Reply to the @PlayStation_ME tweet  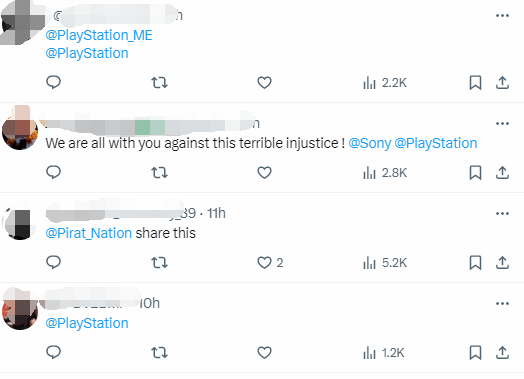[53, 82]
